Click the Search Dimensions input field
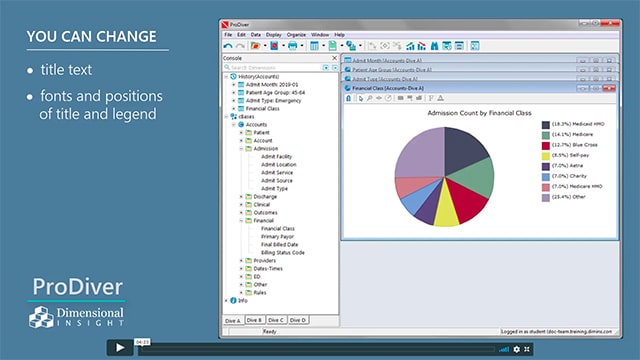This screenshot has height=360, width=640. (273, 67)
